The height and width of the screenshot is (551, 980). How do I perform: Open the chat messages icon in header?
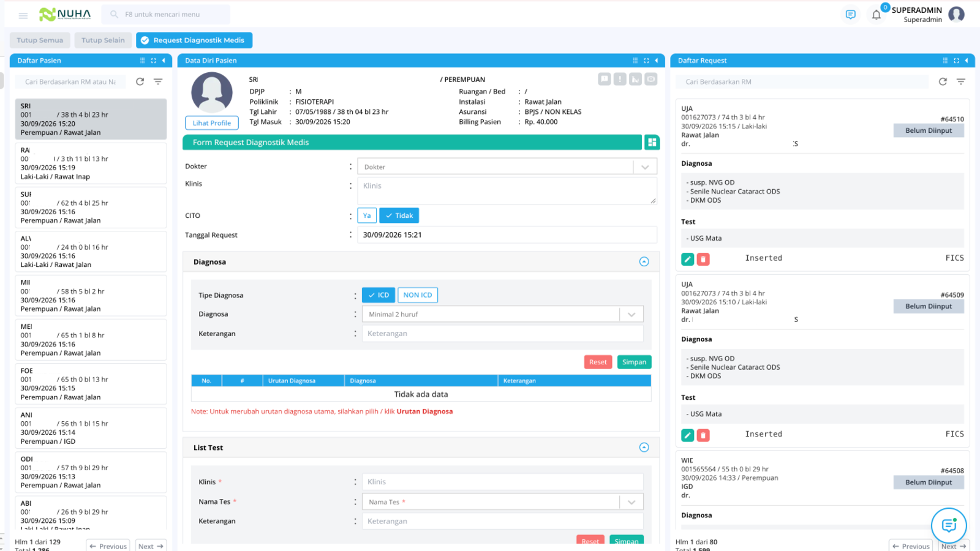(851, 14)
